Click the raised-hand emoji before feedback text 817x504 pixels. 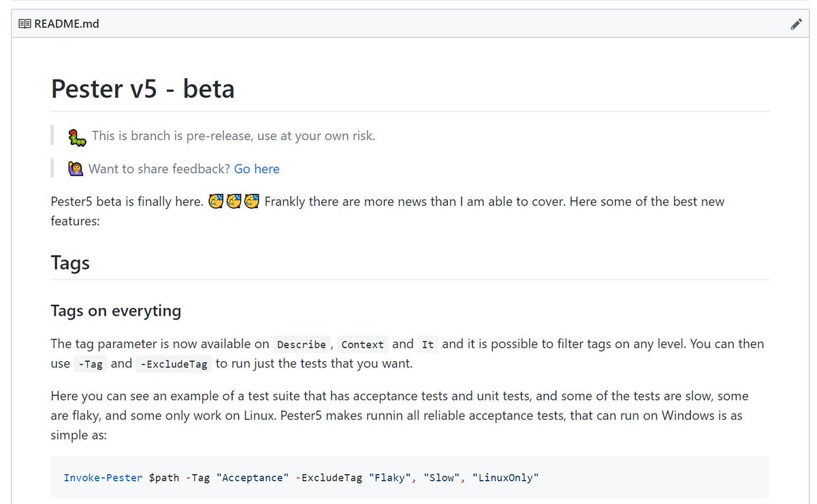(x=76, y=169)
